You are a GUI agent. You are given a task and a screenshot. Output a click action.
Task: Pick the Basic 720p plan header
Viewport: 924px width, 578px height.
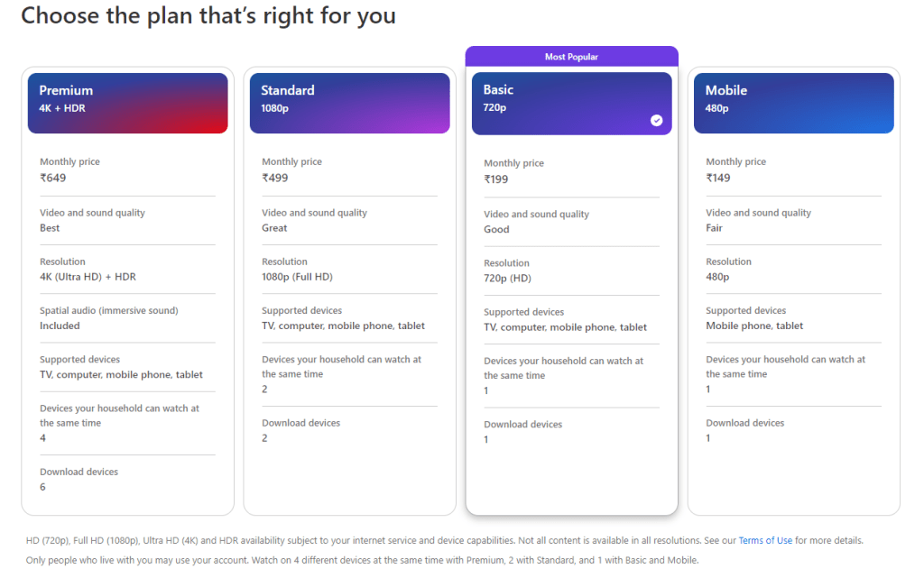[x=571, y=103]
